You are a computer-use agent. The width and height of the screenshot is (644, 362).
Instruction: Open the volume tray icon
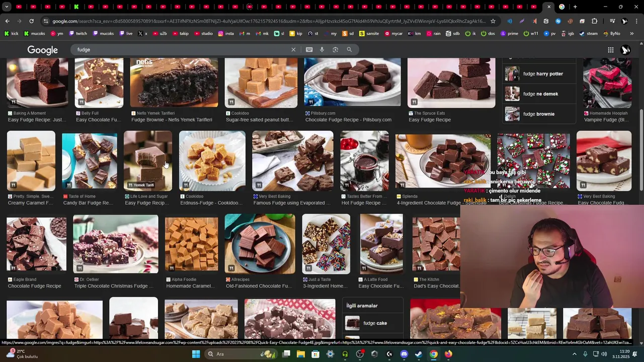604,354
